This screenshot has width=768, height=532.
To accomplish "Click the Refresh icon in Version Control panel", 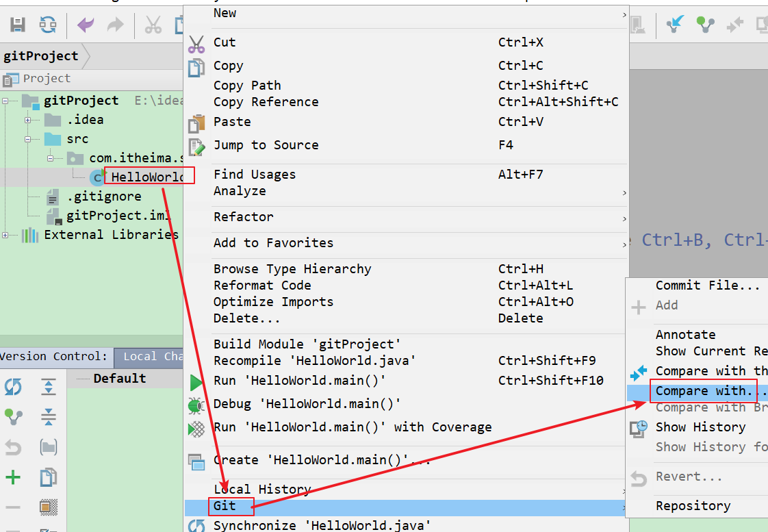I will click(13, 387).
